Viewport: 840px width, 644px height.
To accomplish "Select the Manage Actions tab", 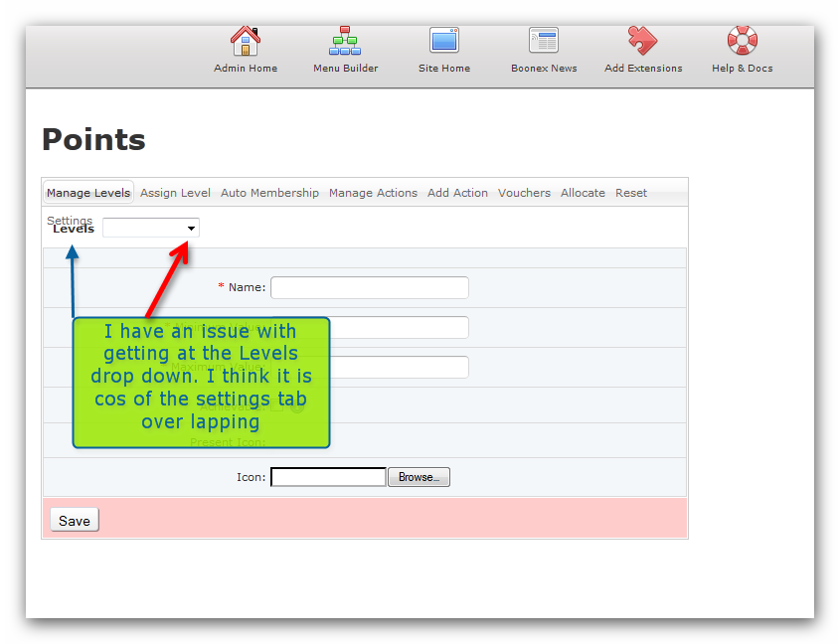I will click(373, 193).
